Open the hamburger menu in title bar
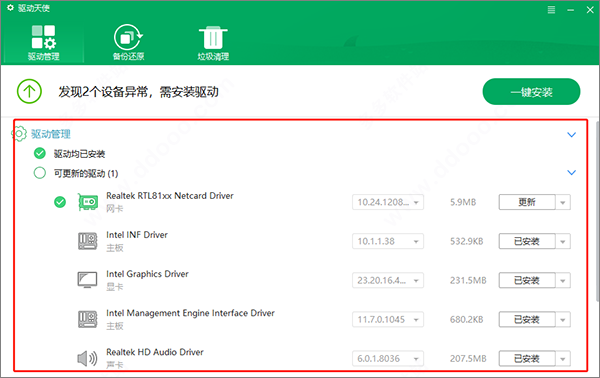The height and width of the screenshot is (378, 600). tap(551, 10)
